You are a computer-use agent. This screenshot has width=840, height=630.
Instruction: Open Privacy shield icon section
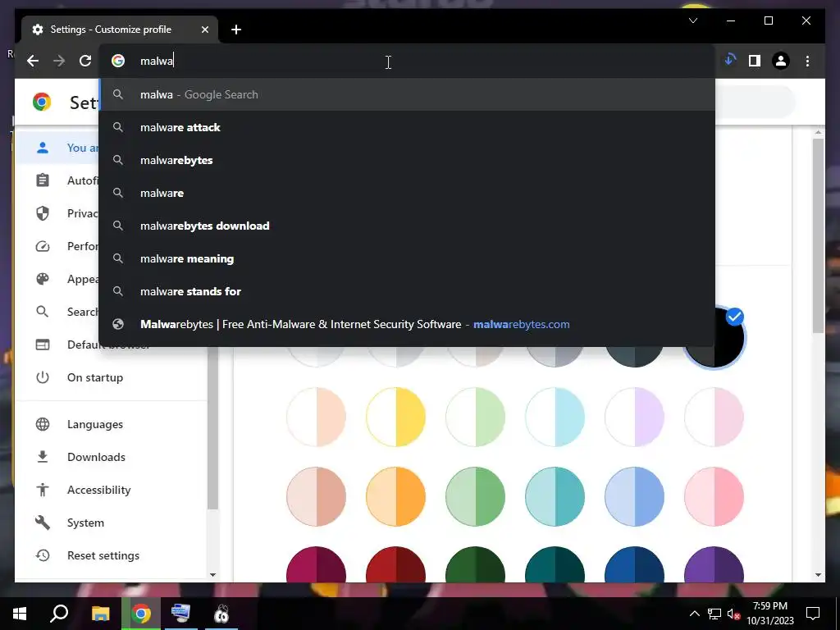click(x=43, y=213)
